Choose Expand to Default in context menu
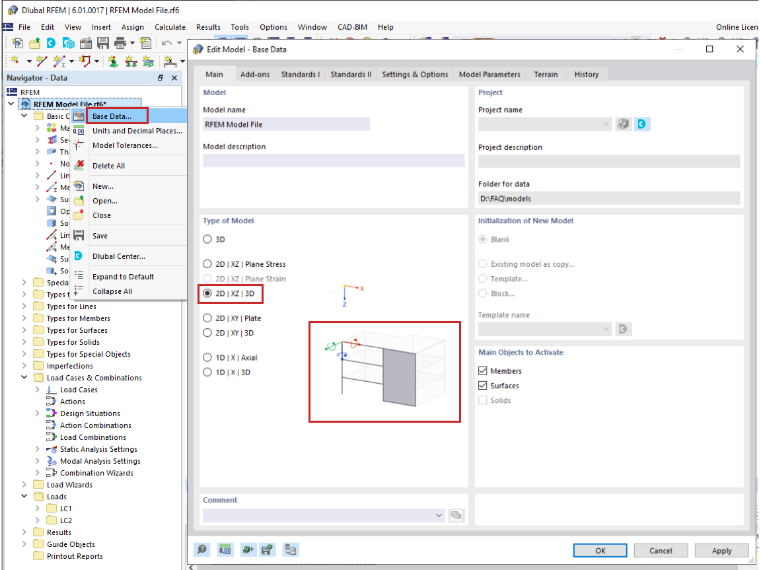This screenshot has width=760, height=570. tap(123, 277)
